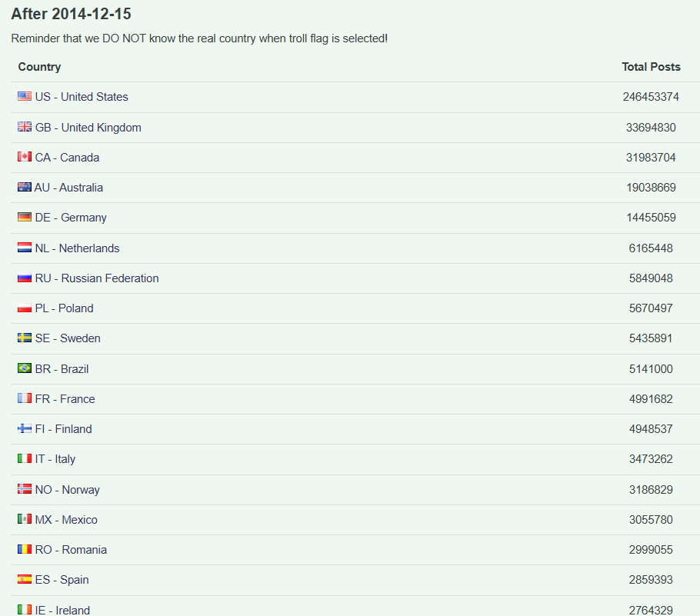Click the Norway flag icon
Image resolution: width=700 pixels, height=616 pixels.
(25, 490)
